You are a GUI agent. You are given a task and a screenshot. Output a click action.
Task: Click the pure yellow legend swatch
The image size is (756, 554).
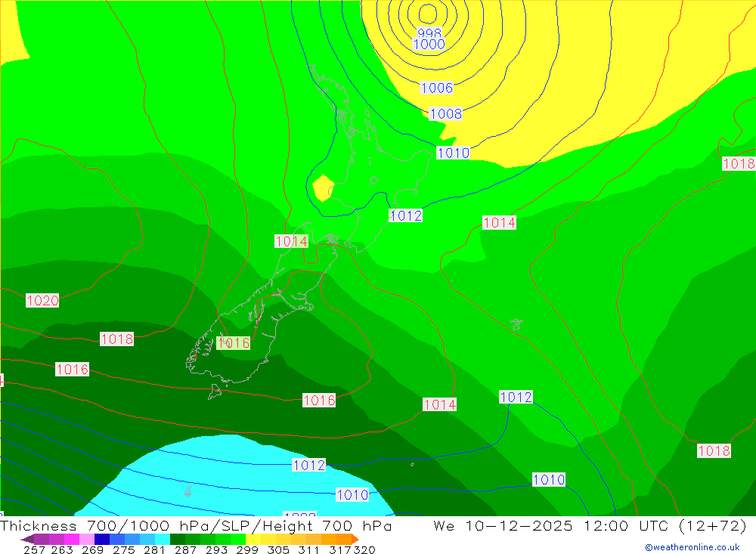pyautogui.click(x=253, y=539)
